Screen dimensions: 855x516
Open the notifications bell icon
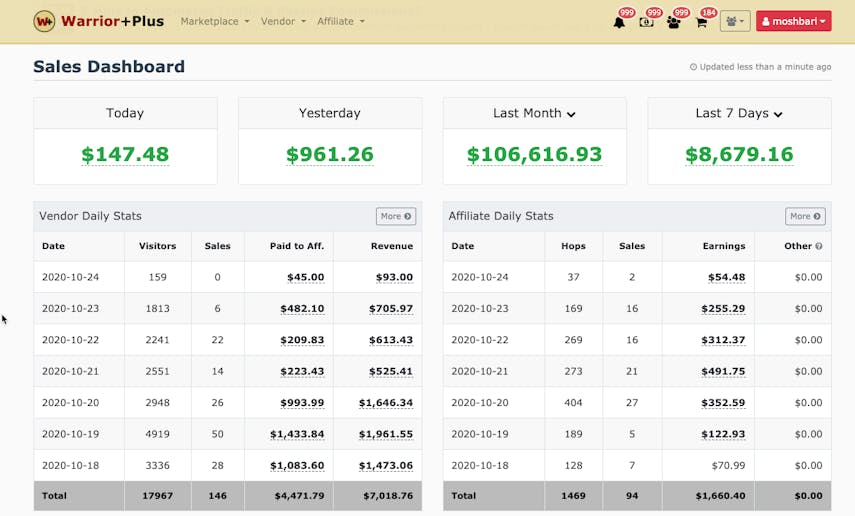point(619,22)
